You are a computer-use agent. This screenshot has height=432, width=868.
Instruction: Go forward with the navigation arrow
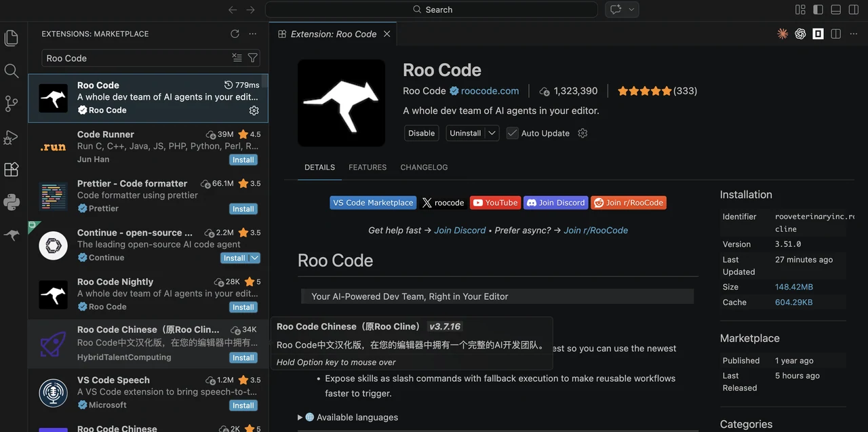(x=251, y=9)
